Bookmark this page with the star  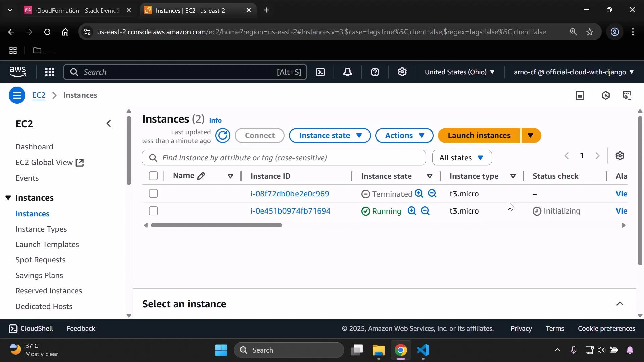click(590, 32)
